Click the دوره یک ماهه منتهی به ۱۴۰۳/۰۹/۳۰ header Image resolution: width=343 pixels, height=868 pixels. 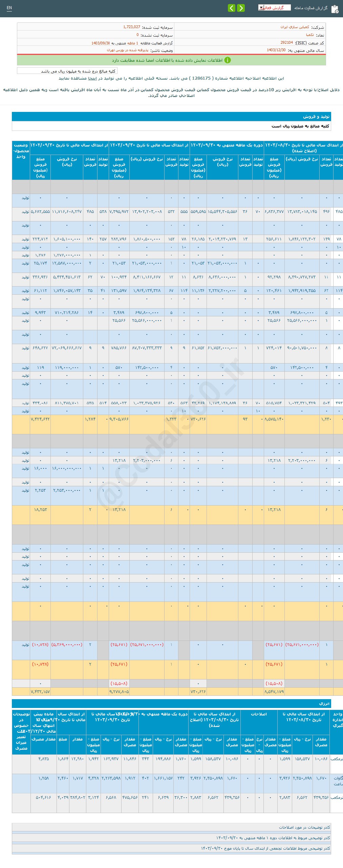click(x=227, y=145)
